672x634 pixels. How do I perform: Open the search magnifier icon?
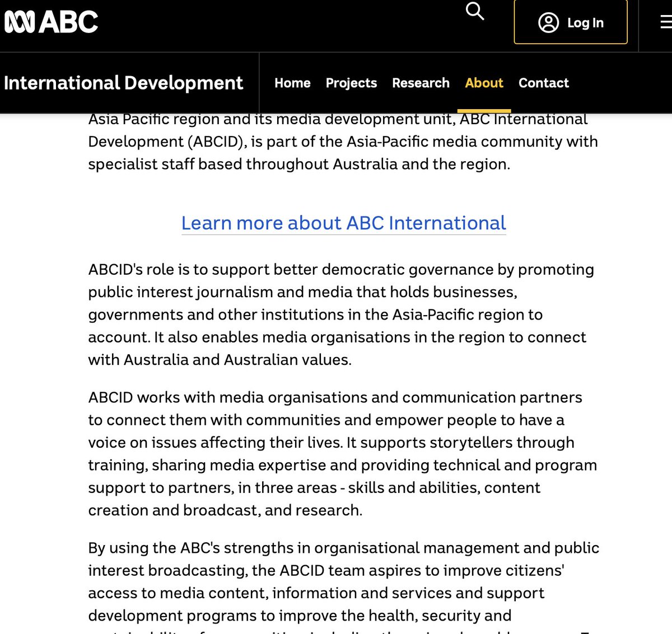[475, 11]
